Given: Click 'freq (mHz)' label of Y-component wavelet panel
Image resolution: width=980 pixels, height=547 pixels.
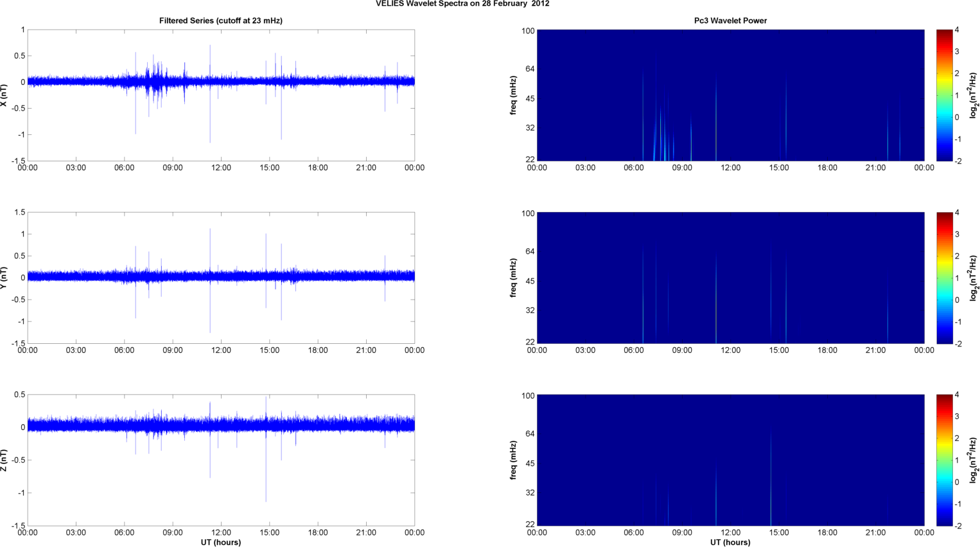Looking at the screenshot, I should coord(514,278).
